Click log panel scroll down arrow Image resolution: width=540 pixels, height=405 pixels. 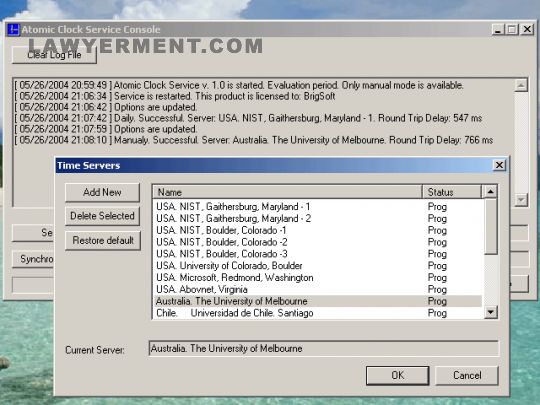[x=521, y=200]
